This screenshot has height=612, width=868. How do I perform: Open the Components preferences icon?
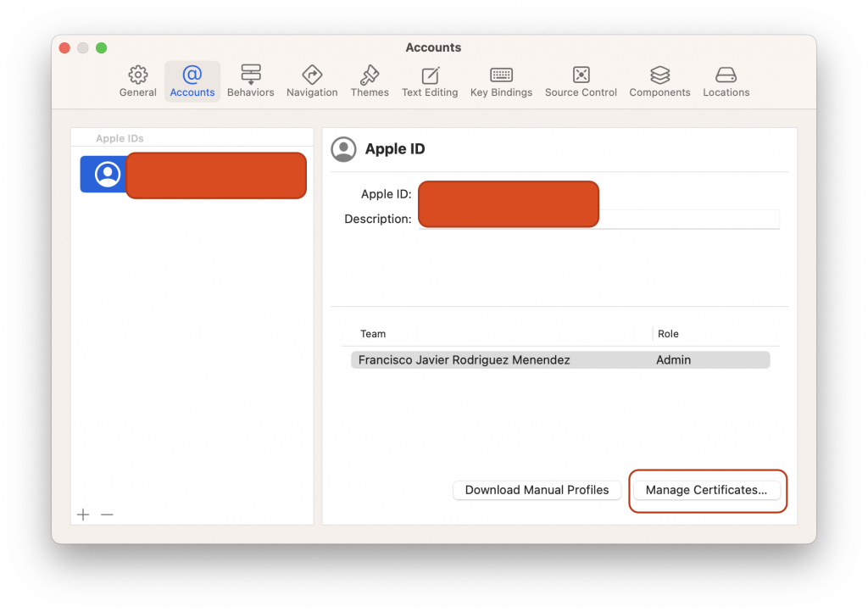coord(659,75)
